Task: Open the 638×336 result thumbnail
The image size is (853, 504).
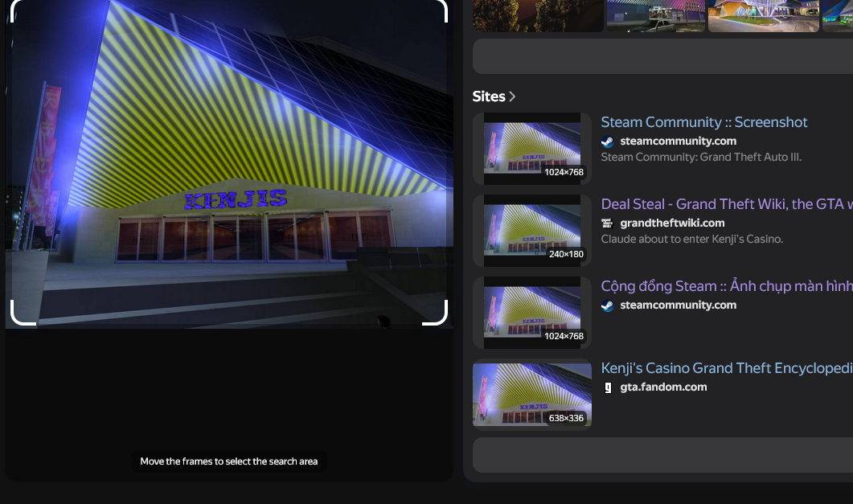Action: coord(532,394)
